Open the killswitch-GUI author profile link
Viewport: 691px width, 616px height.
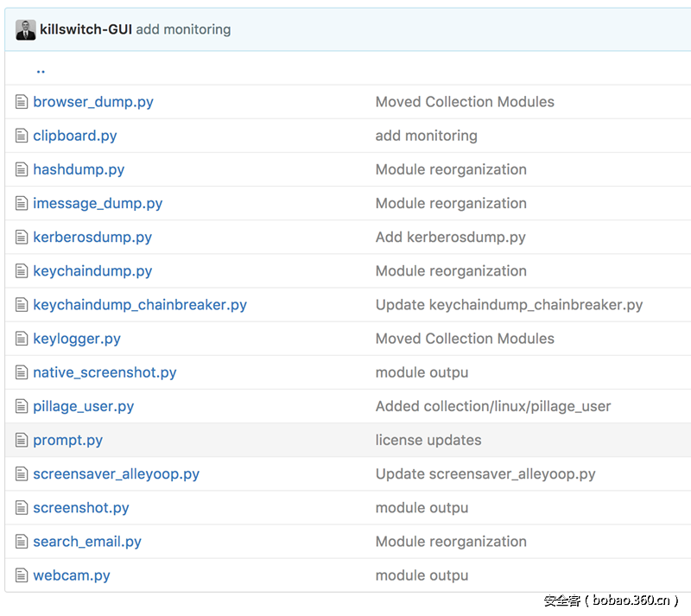[86, 29]
